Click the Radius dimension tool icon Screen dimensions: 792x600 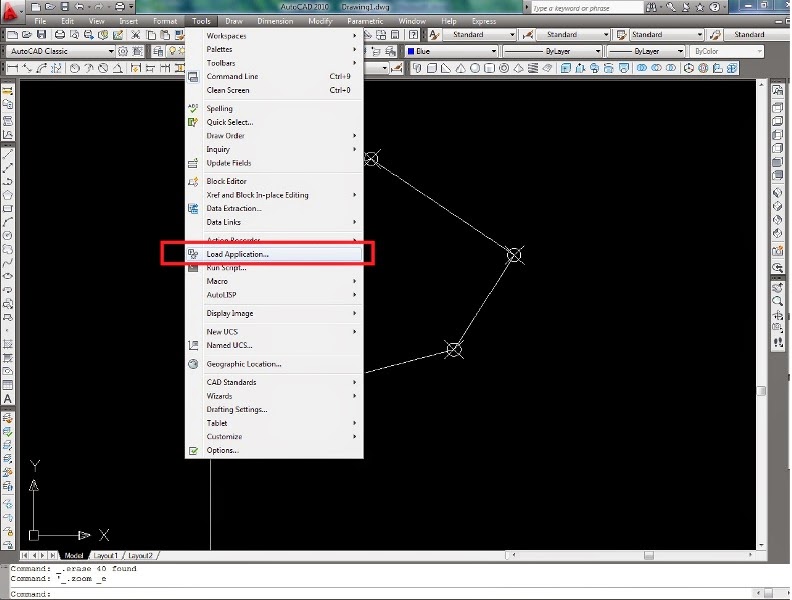75,68
